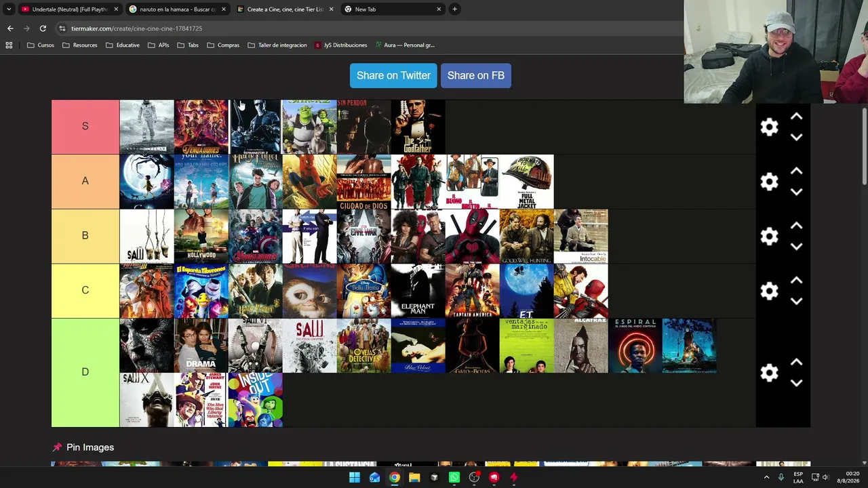Select Good Will Hunting poster in tier B
Image resolution: width=868 pixels, height=488 pixels.
527,236
